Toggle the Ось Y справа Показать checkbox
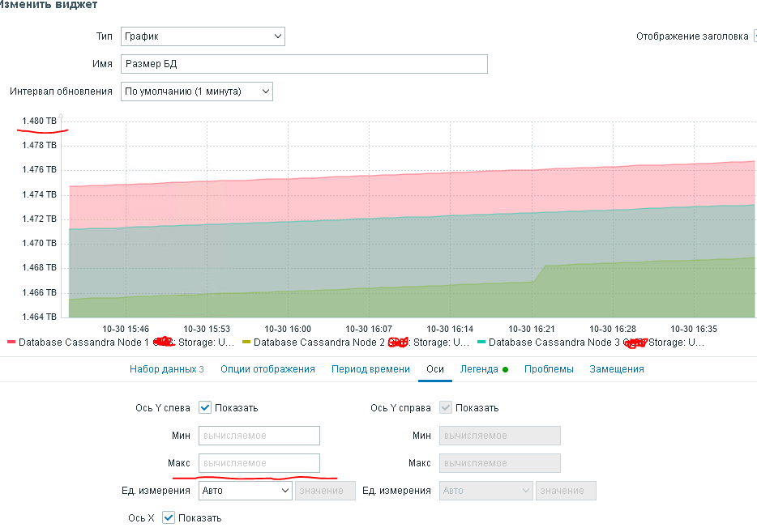757x532 pixels. (x=446, y=407)
